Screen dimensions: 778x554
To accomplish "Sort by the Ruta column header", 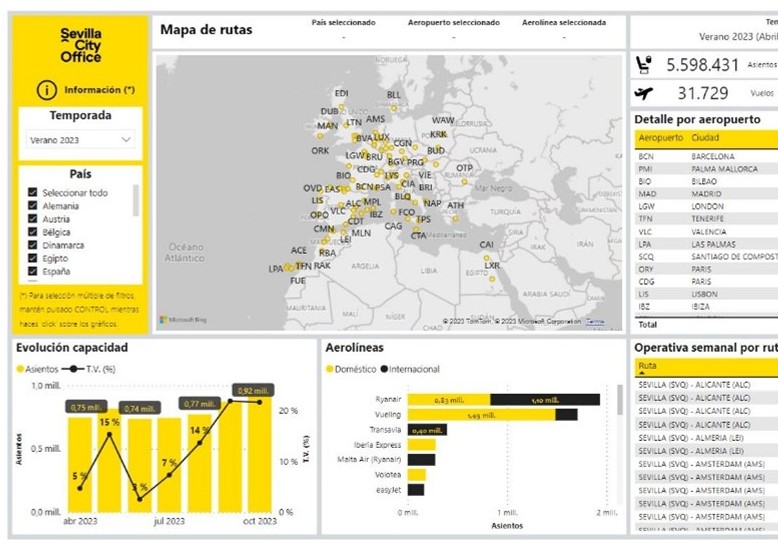I will [647, 366].
